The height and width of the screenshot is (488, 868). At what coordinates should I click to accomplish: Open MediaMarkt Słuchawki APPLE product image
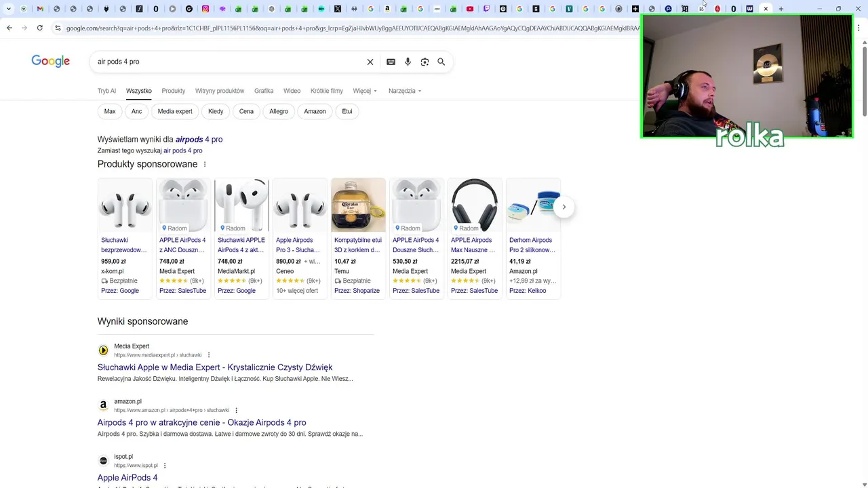coord(241,205)
